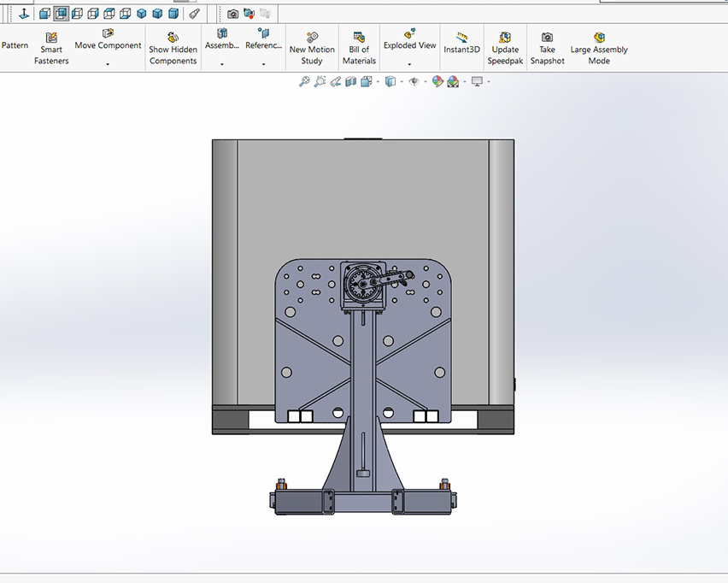Click the Move Component tool
The width and height of the screenshot is (728, 583).
[x=108, y=39]
